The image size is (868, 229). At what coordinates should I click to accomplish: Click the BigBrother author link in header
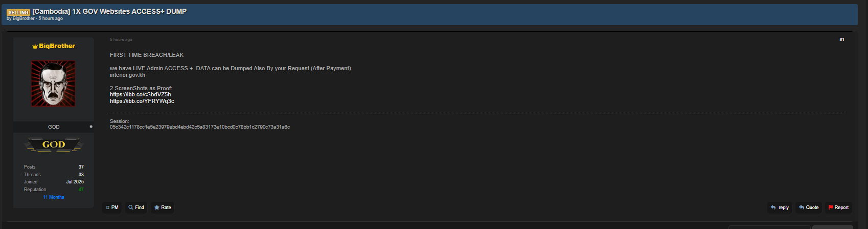24,18
